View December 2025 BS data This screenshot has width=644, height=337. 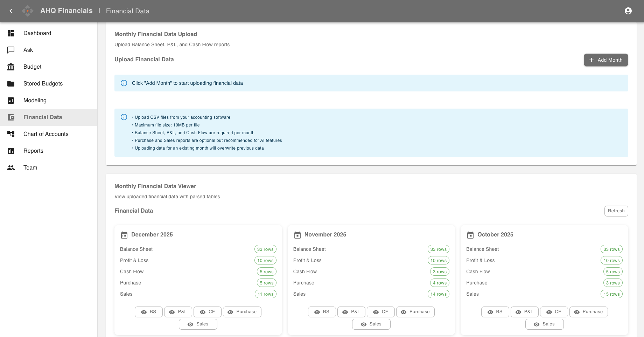149,312
